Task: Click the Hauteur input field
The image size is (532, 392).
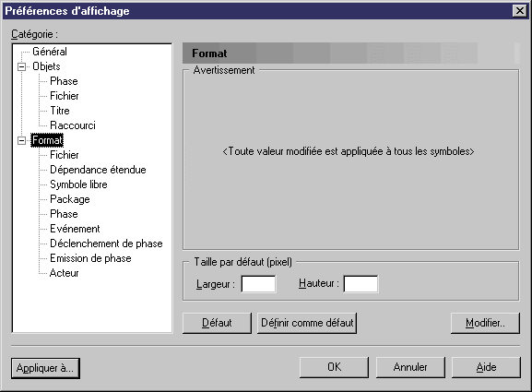Action: coord(361,284)
